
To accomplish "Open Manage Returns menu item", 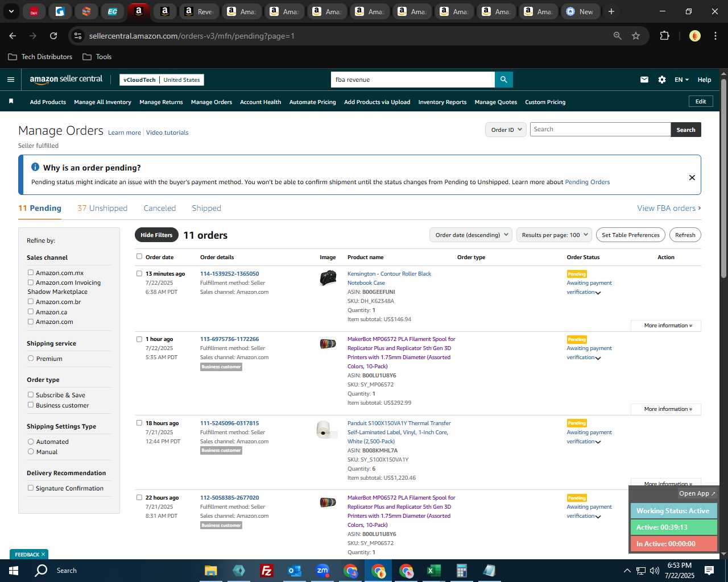I will [x=161, y=102].
